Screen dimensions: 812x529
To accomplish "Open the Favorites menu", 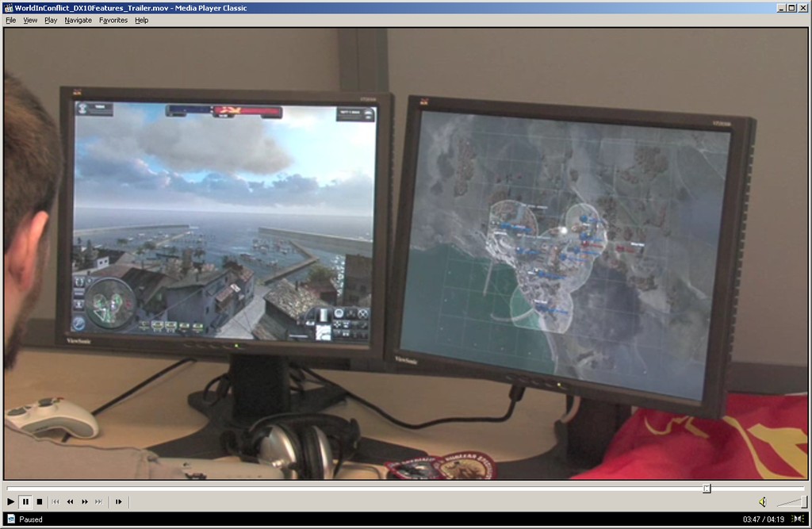I will (113, 20).
